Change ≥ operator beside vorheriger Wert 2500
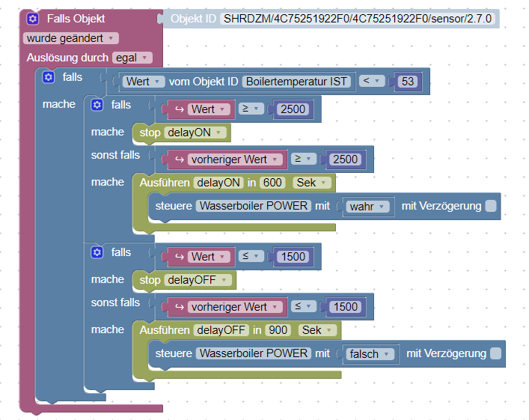The height and width of the screenshot is (420, 529). [x=304, y=159]
